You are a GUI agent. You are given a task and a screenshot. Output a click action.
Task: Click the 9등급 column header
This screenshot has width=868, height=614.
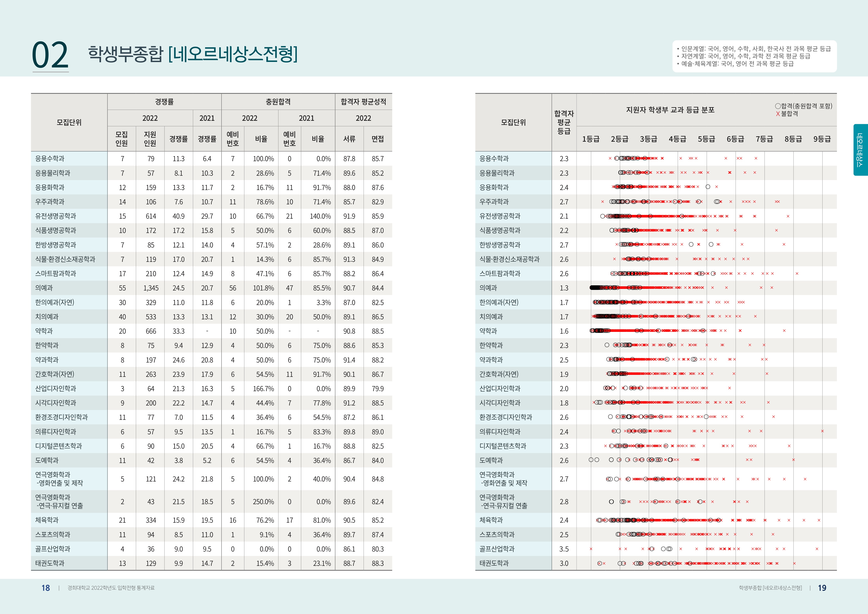[x=822, y=139]
